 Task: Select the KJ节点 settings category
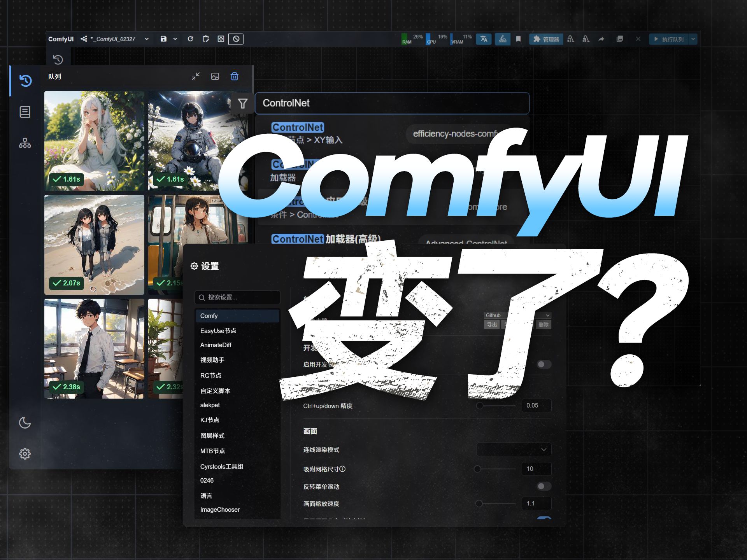tap(237, 420)
